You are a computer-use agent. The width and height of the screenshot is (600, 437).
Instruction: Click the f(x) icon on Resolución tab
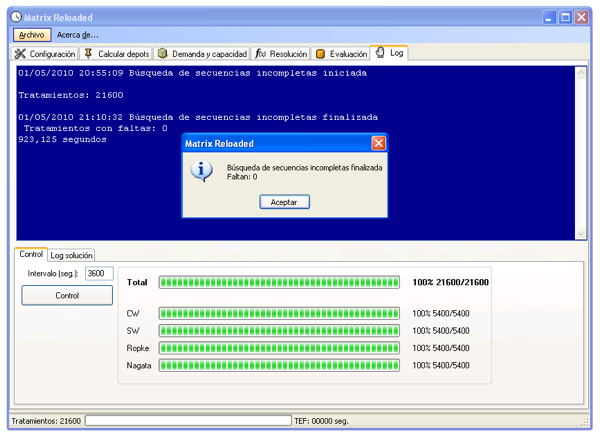260,53
